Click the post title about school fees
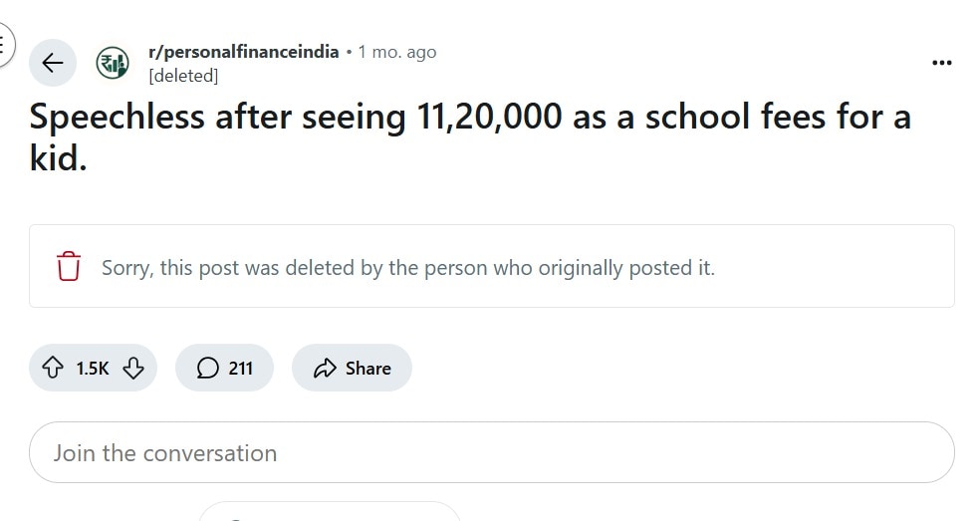This screenshot has width=980, height=521. (x=470, y=136)
